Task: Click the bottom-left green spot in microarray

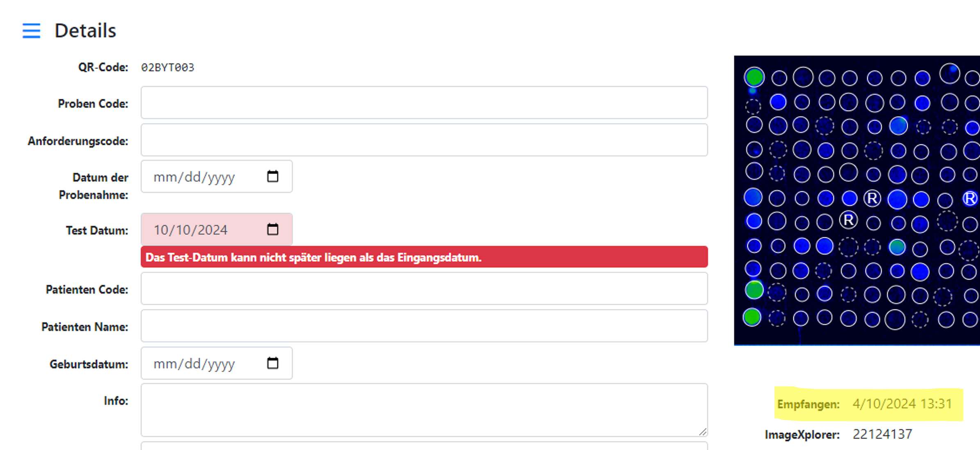Action: 752,317
